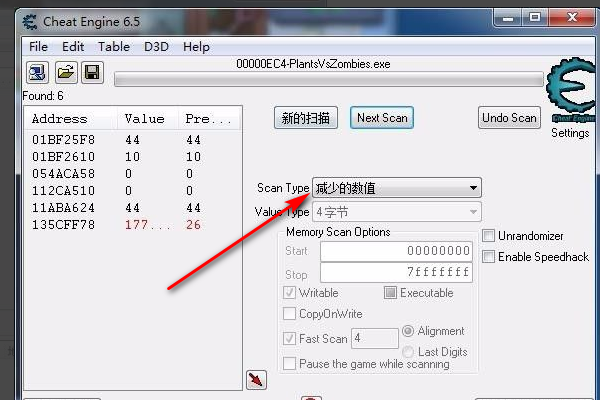The width and height of the screenshot is (600, 400).
Task: Select the Last Digits radio button
Action: tap(408, 351)
